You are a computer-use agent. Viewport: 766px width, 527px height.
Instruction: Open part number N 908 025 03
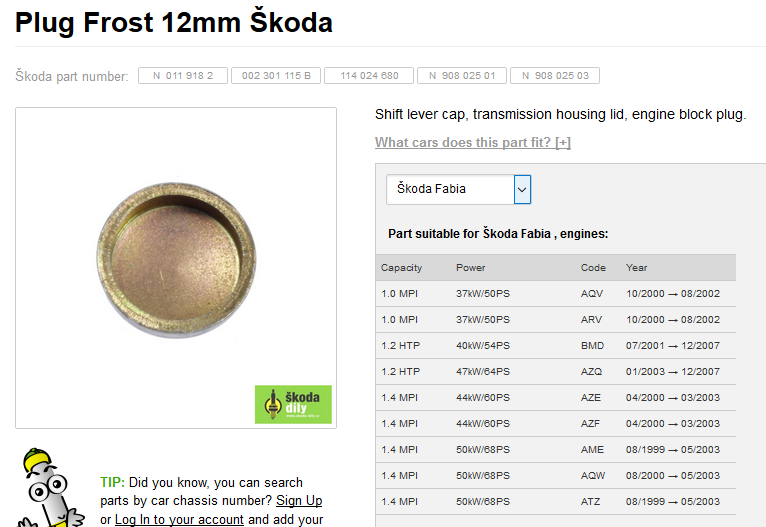coord(555,76)
